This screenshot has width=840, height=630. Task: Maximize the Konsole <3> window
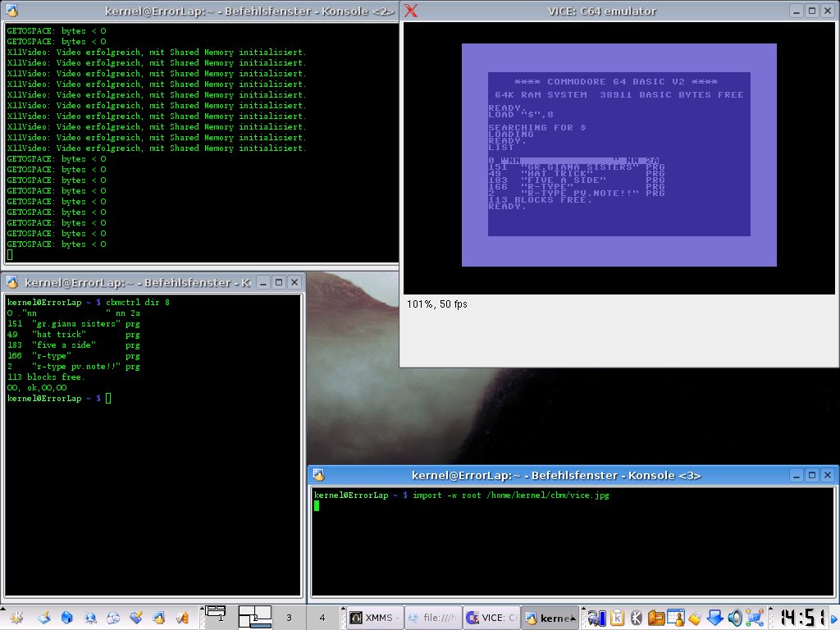tap(811, 475)
